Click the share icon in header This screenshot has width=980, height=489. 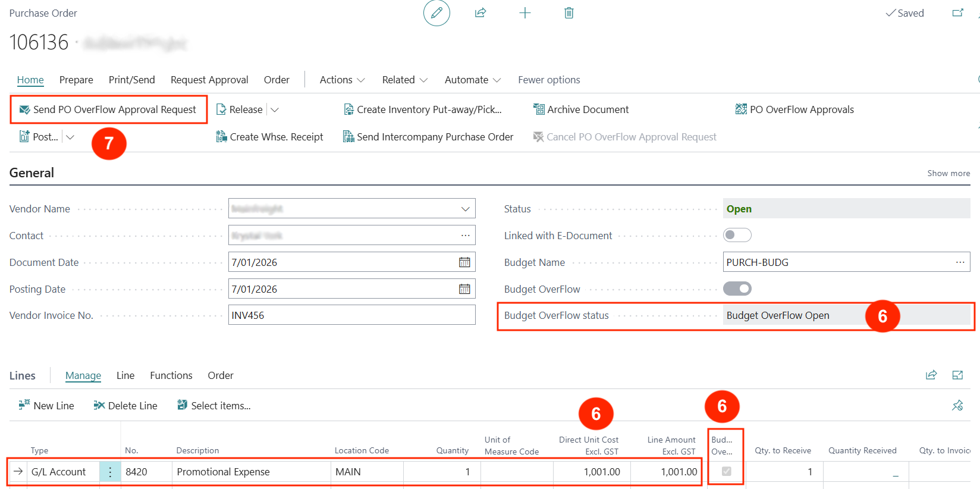click(480, 13)
